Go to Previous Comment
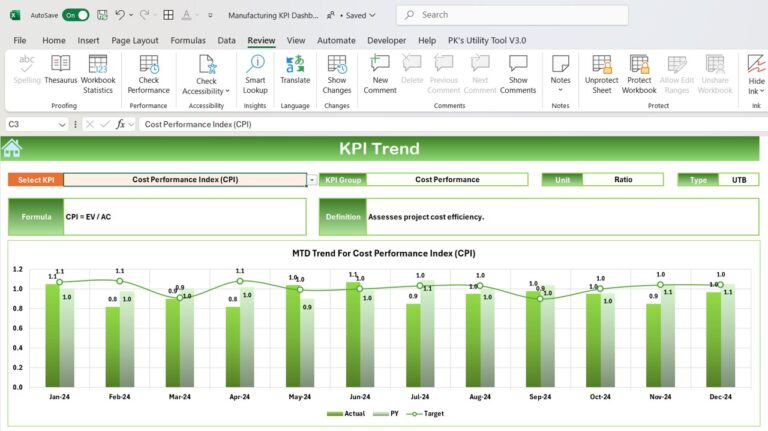 [443, 74]
